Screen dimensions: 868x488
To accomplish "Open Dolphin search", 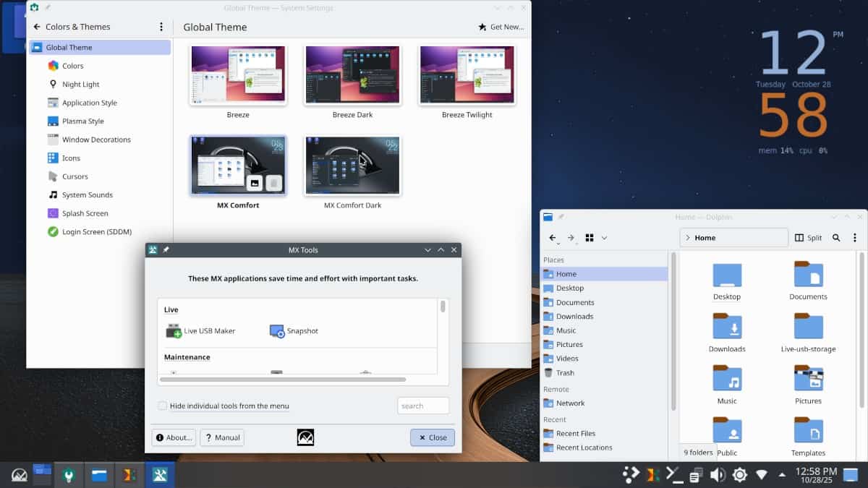I will click(836, 237).
